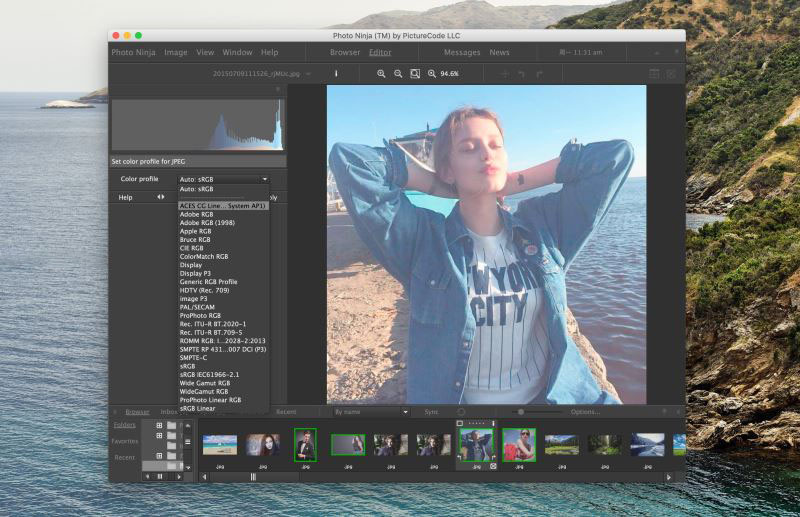Click the Sync button

tap(432, 412)
